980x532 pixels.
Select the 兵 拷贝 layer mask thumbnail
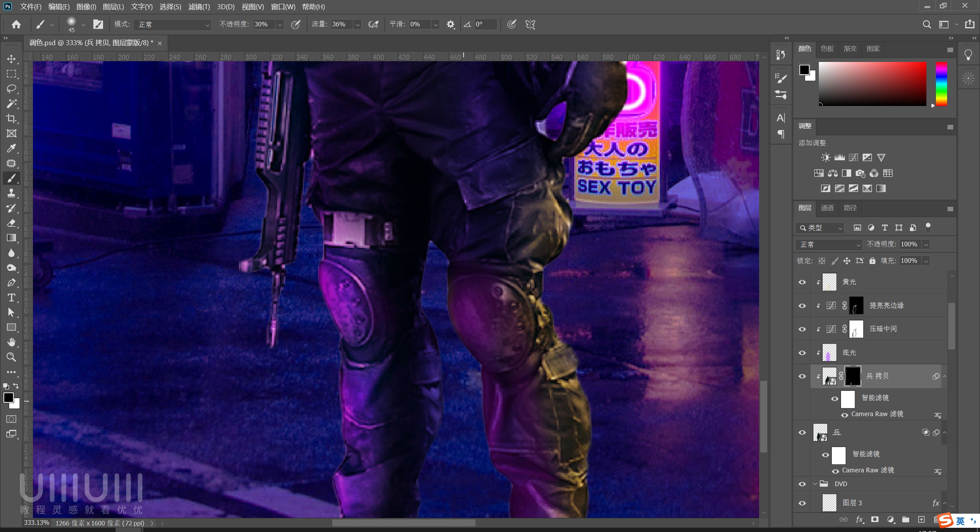pyautogui.click(x=853, y=376)
